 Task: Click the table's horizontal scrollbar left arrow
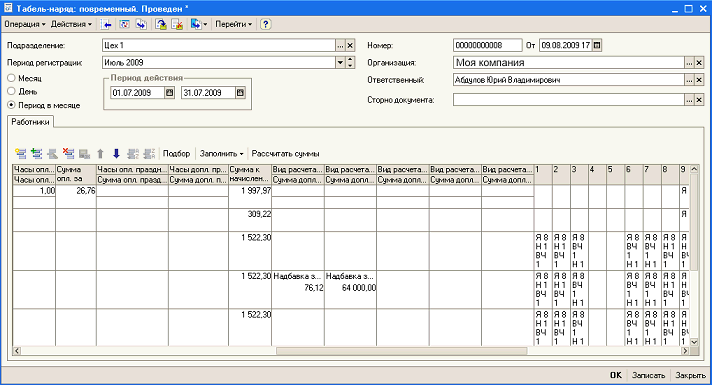(17, 351)
